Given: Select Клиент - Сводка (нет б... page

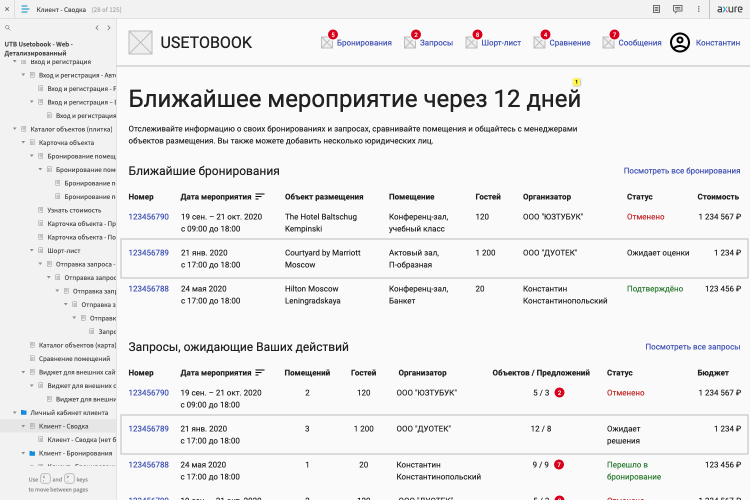Looking at the screenshot, I should pyautogui.click(x=81, y=439).
